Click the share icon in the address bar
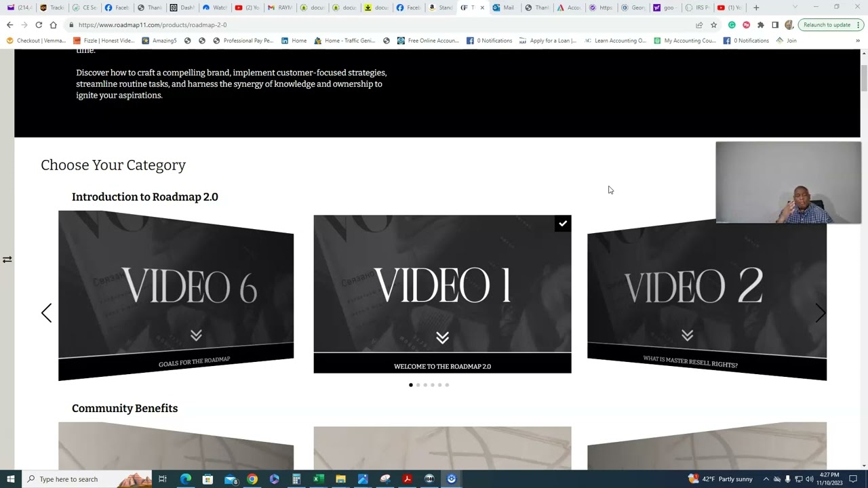This screenshot has height=488, width=868. coord(699,25)
